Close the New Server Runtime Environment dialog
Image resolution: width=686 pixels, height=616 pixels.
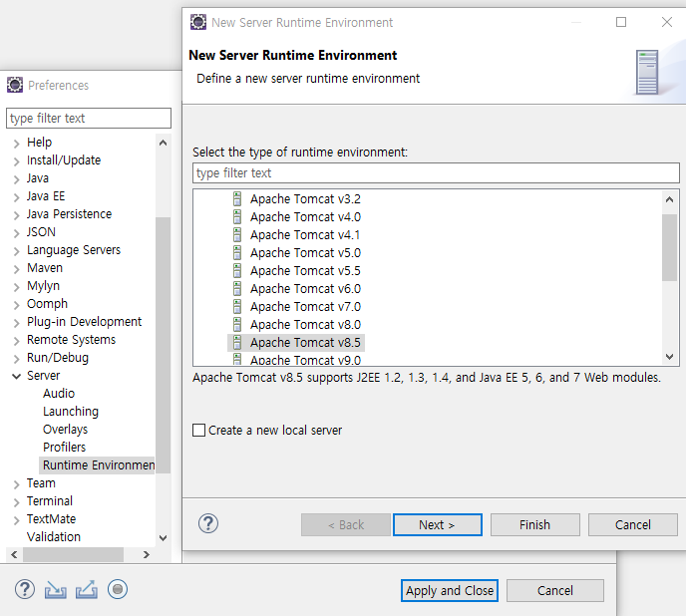coord(667,22)
